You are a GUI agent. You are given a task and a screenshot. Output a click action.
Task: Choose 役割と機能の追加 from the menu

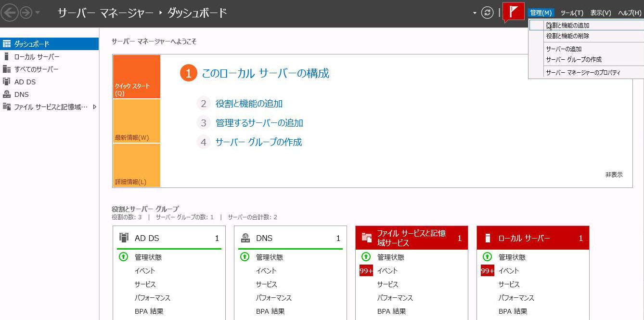click(x=586, y=26)
